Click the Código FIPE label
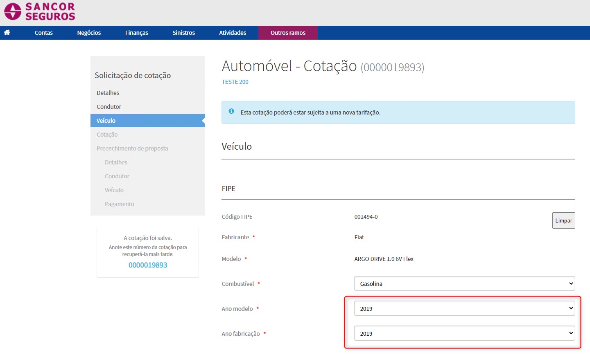 pos(237,217)
